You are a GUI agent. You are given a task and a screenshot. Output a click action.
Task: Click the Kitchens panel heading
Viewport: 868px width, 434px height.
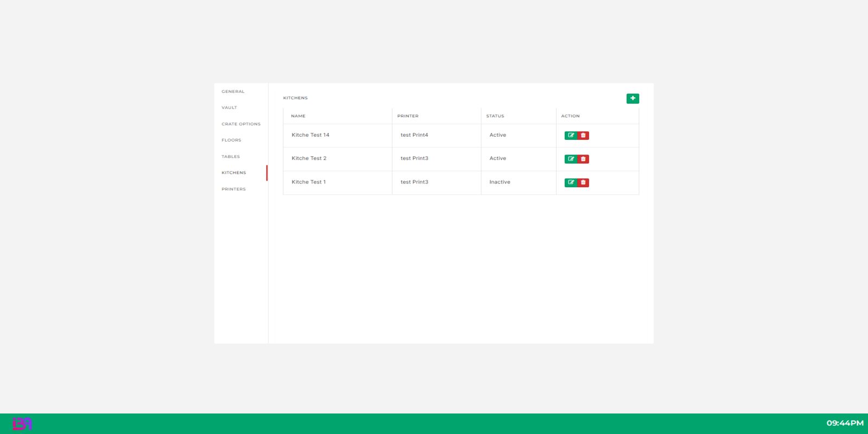(295, 98)
